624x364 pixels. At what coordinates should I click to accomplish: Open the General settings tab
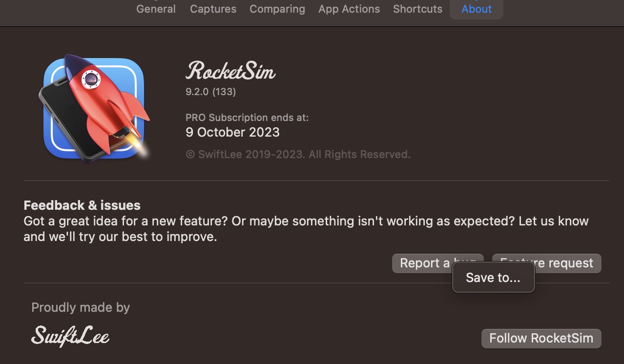tap(156, 9)
